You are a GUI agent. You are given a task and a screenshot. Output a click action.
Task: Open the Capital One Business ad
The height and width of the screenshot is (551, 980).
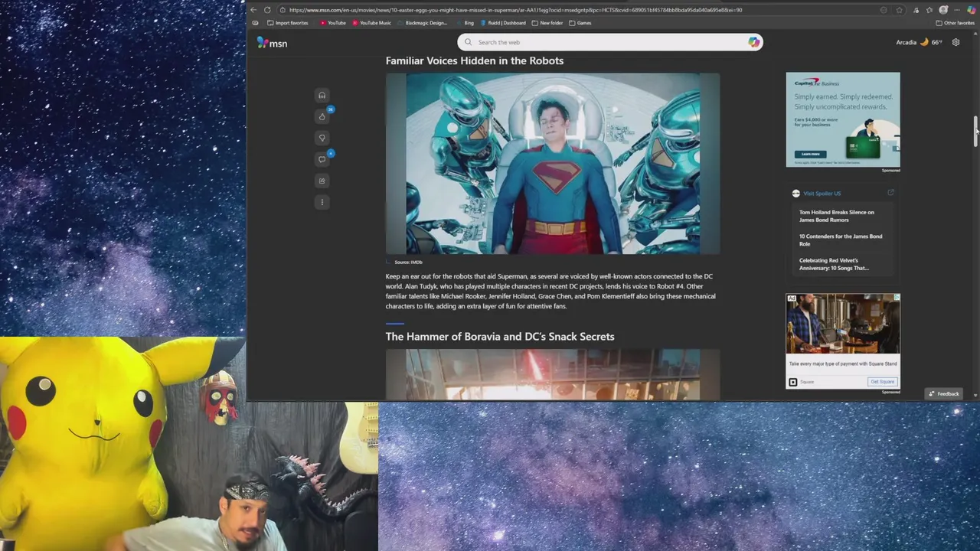[x=843, y=119]
